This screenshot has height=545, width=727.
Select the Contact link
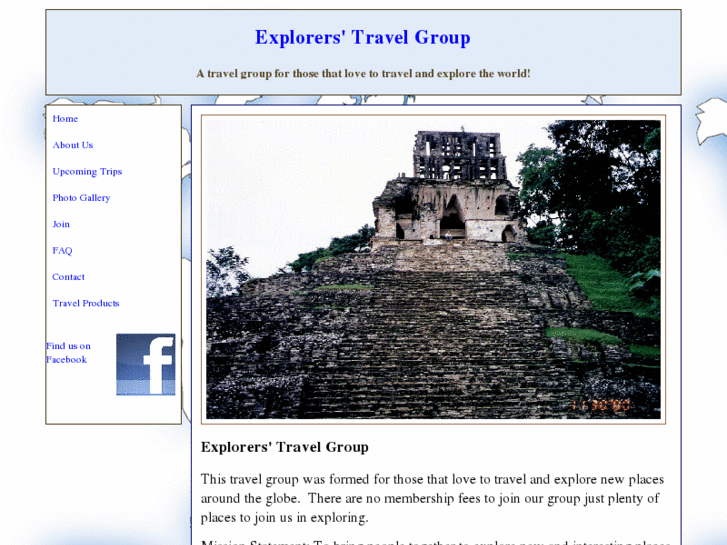(68, 277)
